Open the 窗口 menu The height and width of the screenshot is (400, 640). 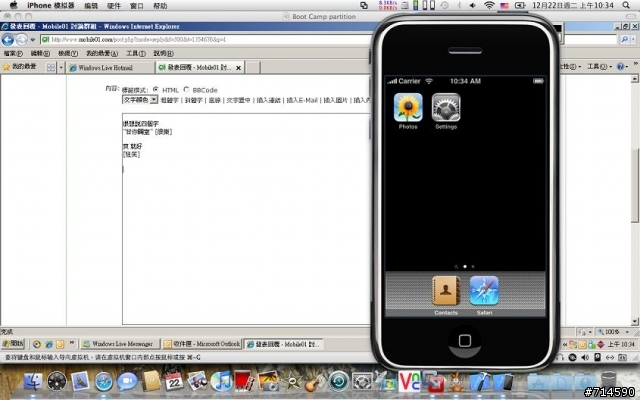click(x=137, y=6)
